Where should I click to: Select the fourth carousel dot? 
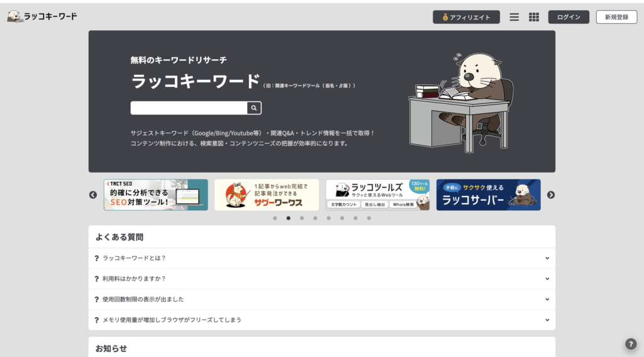(x=315, y=218)
